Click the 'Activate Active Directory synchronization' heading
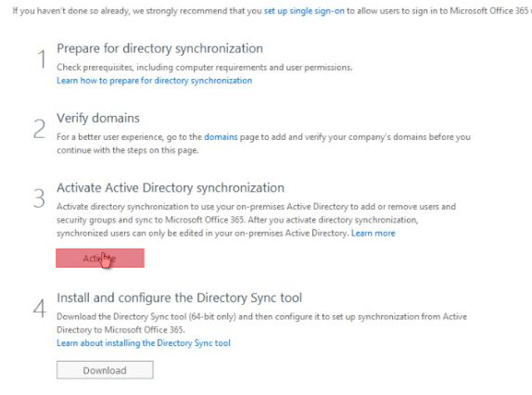 171,187
